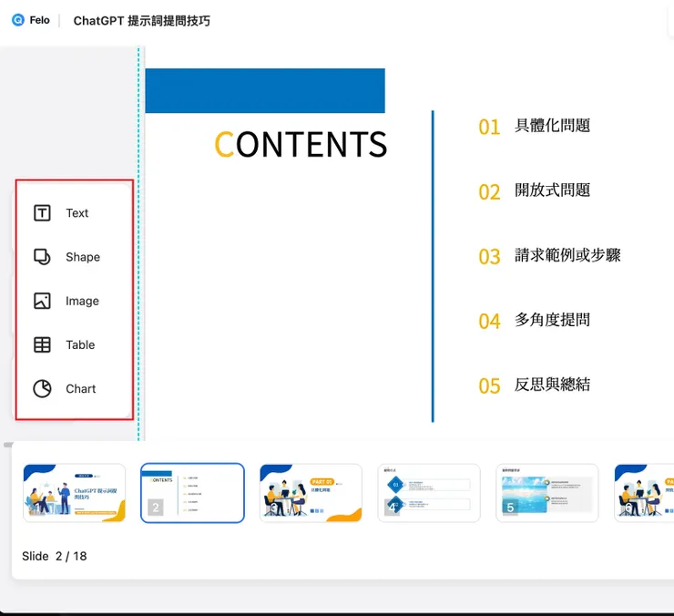This screenshot has height=616, width=674.
Task: Select the text 開放式問題 on the slide
Action: coord(553,190)
